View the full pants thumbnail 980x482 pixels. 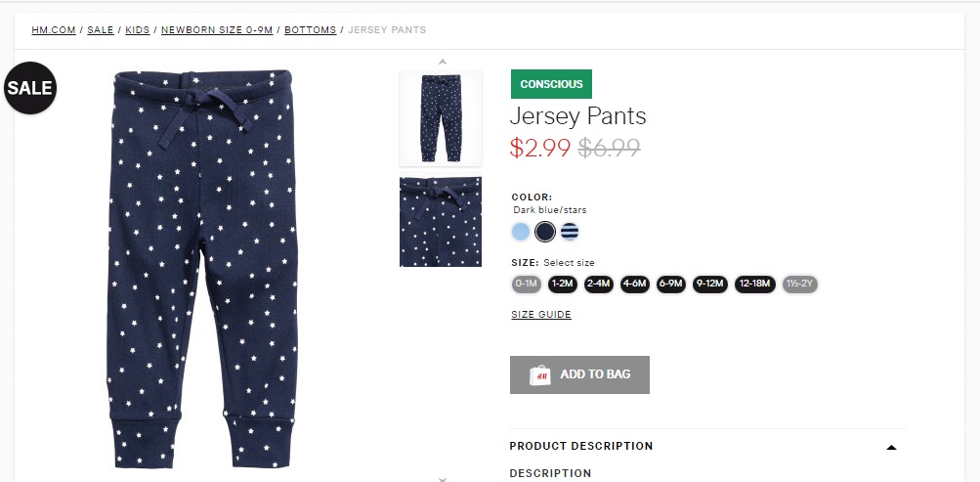tap(441, 118)
